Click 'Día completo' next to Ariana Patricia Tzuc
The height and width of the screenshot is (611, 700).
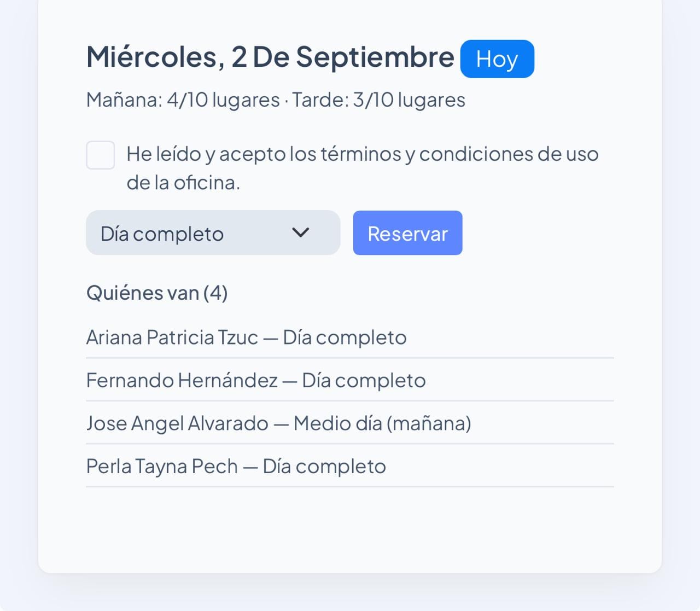point(345,337)
